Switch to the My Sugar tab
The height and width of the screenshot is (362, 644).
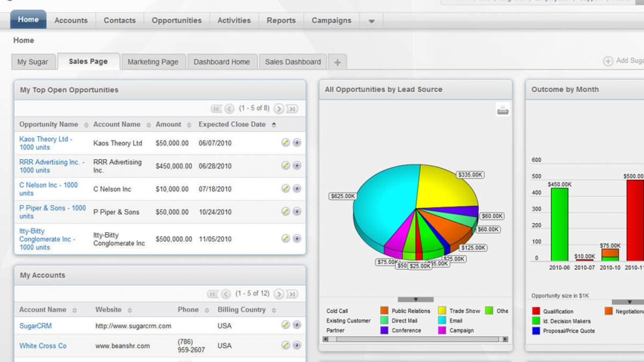(x=33, y=62)
